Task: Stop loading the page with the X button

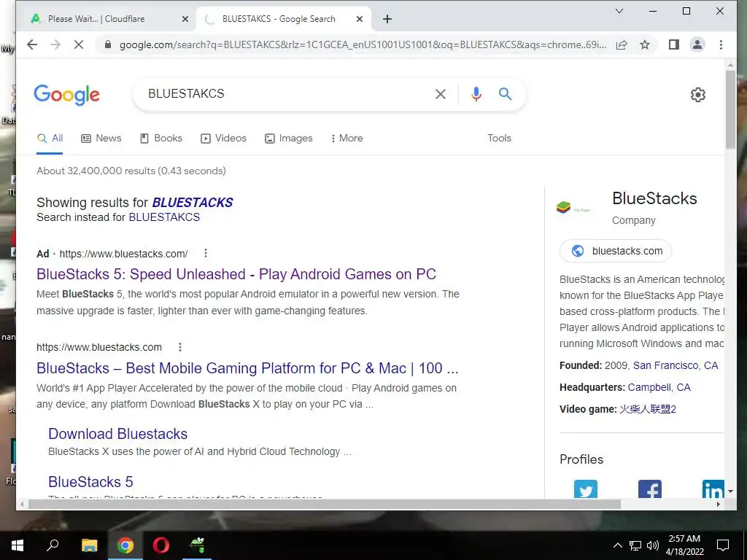Action: (79, 44)
